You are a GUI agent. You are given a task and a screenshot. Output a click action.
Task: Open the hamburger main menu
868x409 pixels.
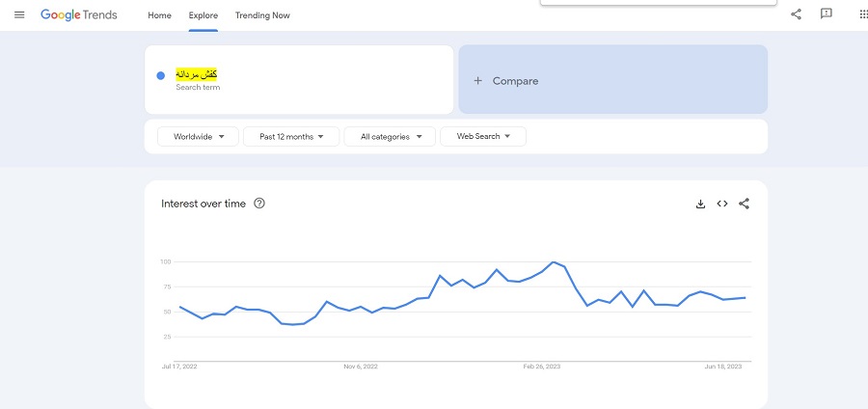19,14
